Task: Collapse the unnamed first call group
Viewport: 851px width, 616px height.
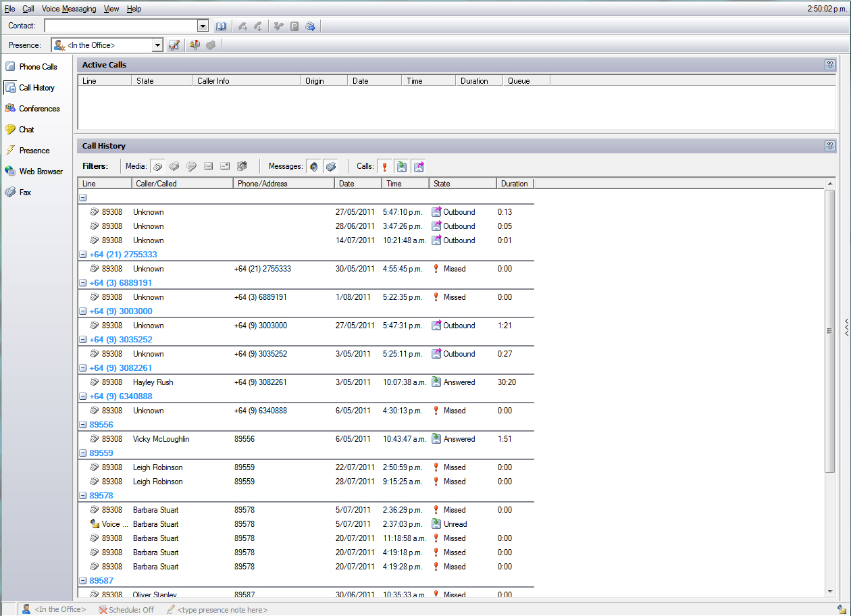Action: (83, 198)
